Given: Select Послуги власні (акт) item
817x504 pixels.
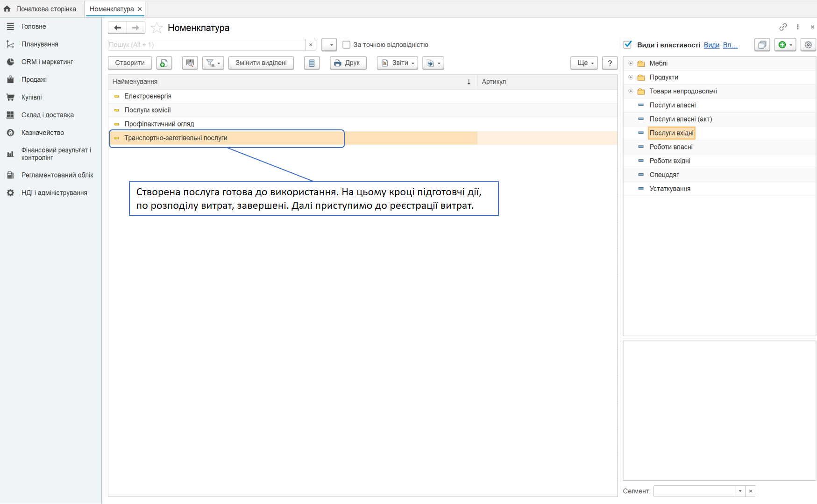Looking at the screenshot, I should [681, 119].
